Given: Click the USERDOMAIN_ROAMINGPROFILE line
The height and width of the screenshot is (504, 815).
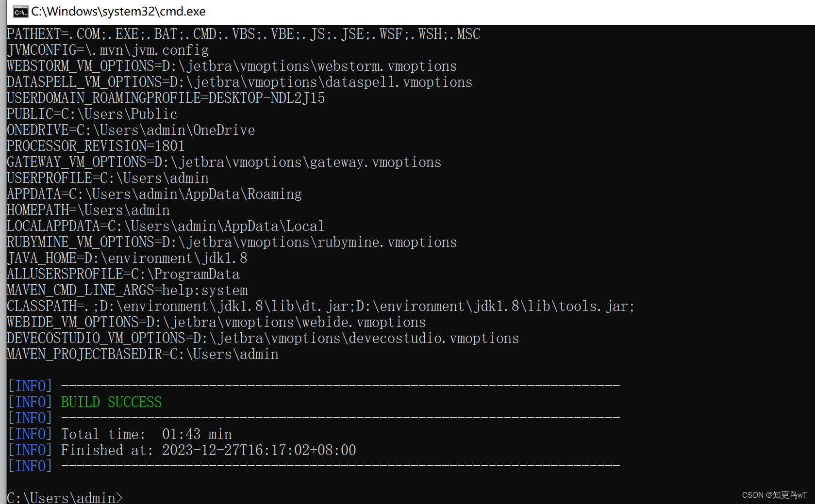Looking at the screenshot, I should 166,98.
